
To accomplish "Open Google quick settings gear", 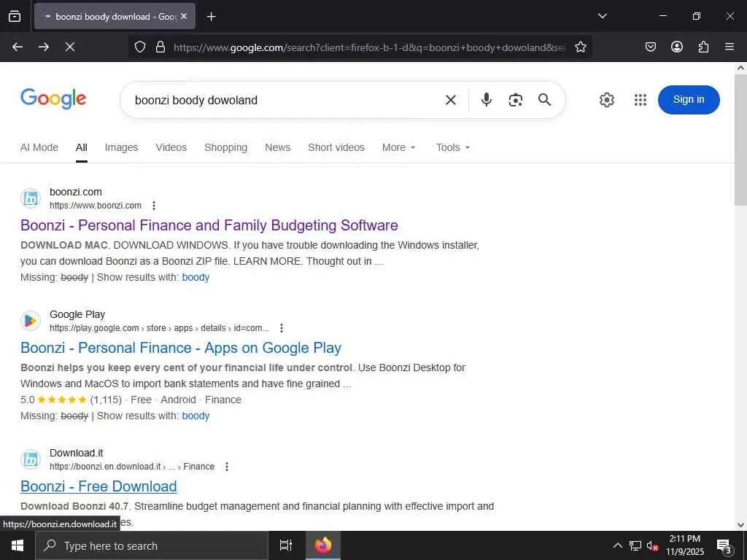I will point(606,99).
